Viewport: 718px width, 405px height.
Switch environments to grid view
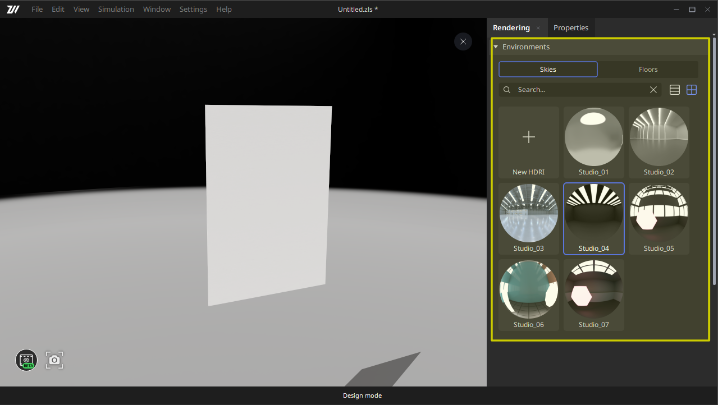[691, 90]
